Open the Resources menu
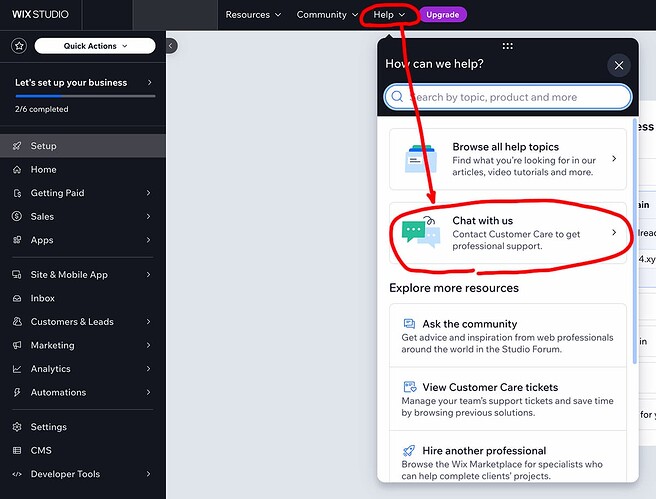Image resolution: width=656 pixels, height=499 pixels. point(253,15)
